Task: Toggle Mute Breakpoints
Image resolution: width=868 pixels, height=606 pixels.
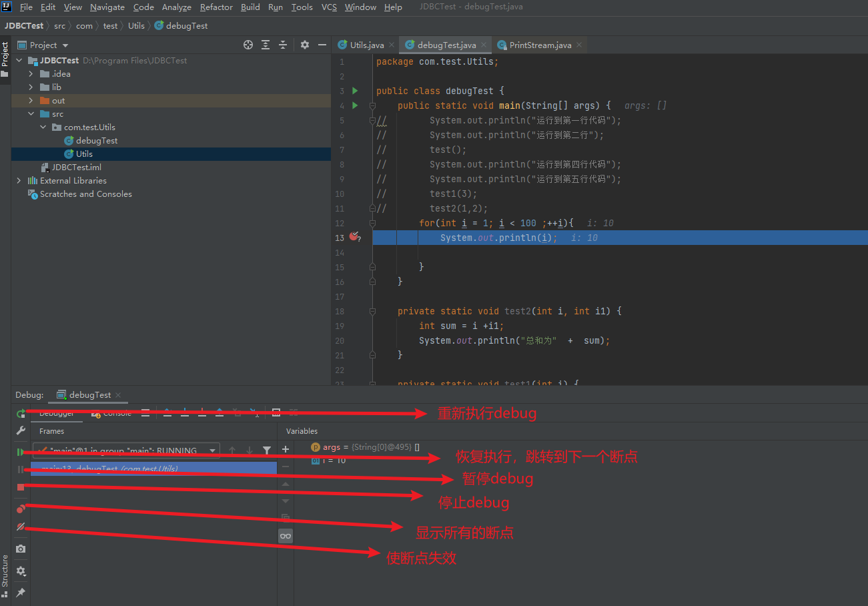Action: [x=21, y=527]
